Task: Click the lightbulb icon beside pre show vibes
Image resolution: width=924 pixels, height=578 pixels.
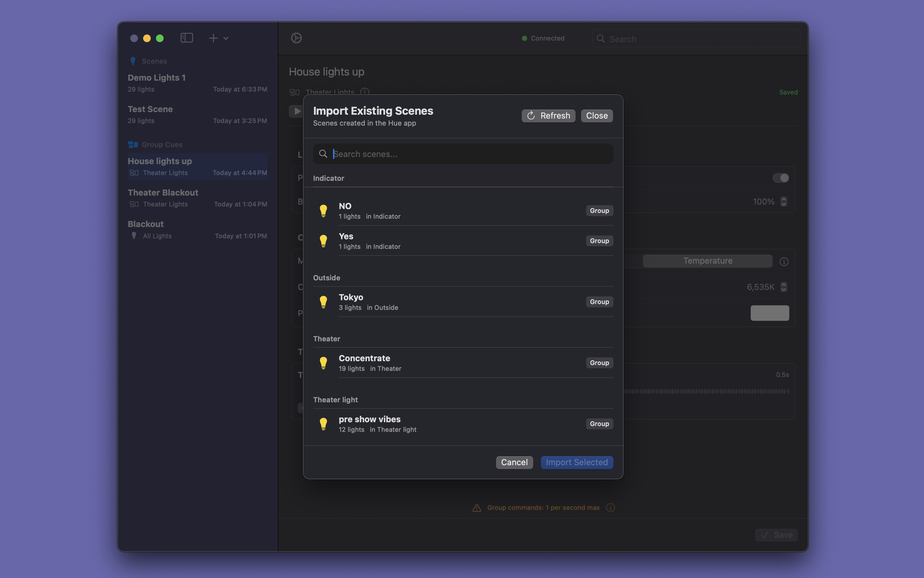Action: (323, 423)
